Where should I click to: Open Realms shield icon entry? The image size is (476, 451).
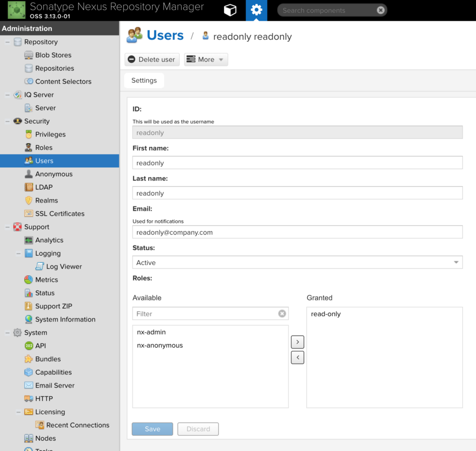46,200
